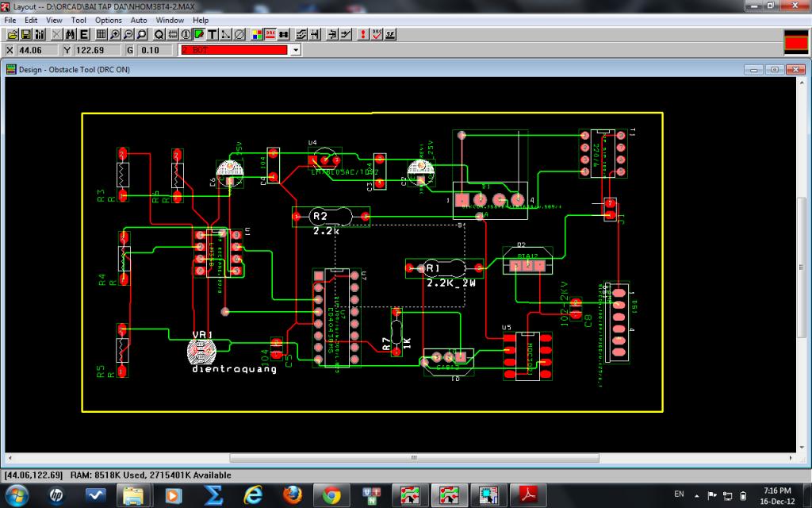Open the 2 BOT layer combo box

click(x=233, y=50)
